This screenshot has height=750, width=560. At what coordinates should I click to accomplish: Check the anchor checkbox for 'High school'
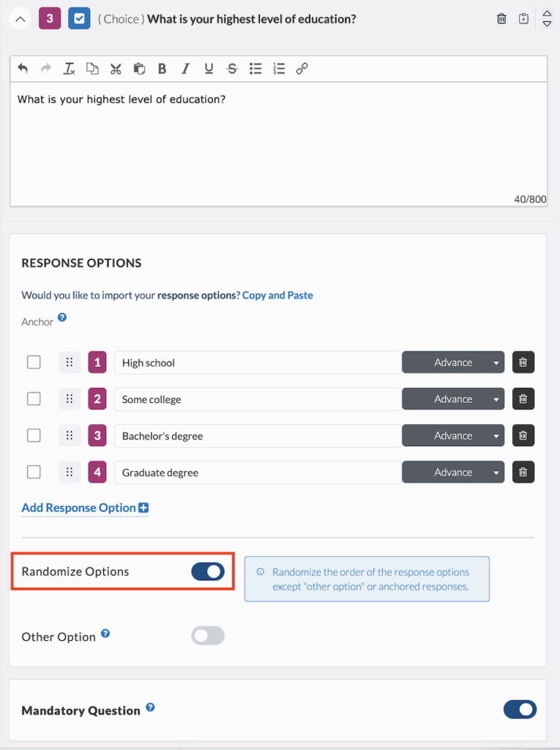pos(33,362)
